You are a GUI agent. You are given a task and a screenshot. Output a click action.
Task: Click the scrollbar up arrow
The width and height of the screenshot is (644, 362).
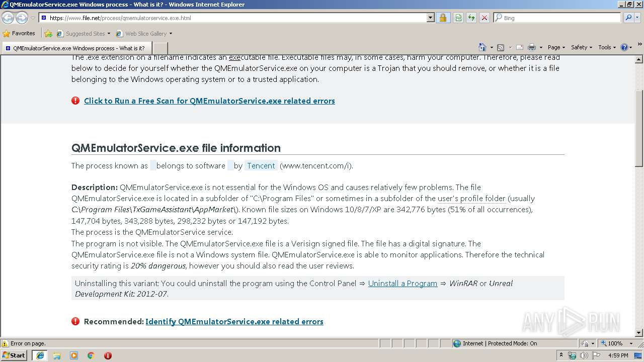click(639, 59)
